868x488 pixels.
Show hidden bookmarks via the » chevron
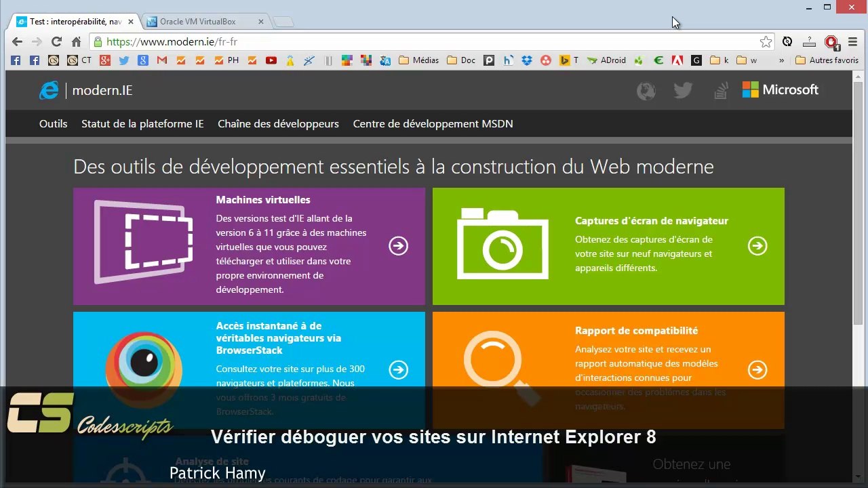pyautogui.click(x=781, y=60)
